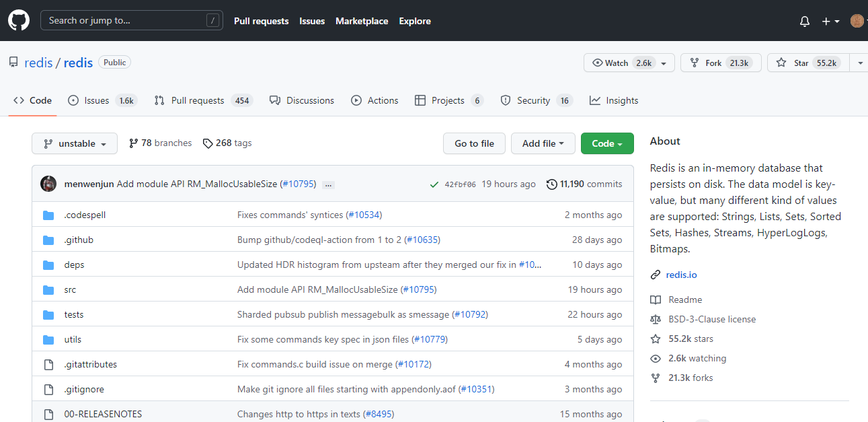Click the redis.io website link
The image size is (868, 422).
tap(681, 275)
